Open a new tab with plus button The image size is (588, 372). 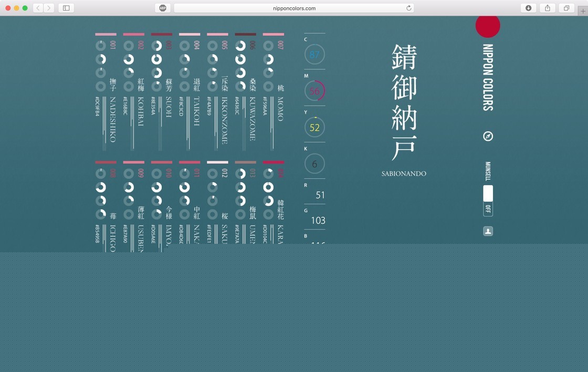tap(583, 11)
